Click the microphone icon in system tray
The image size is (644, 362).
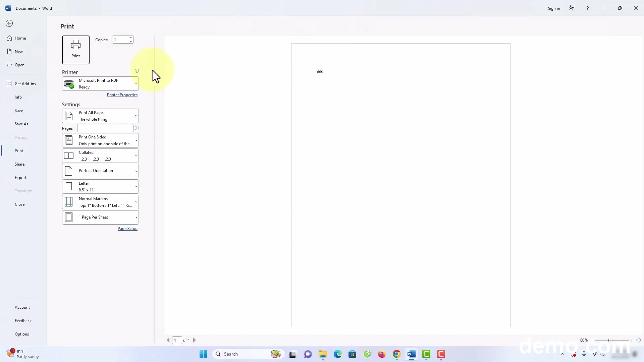(584, 354)
